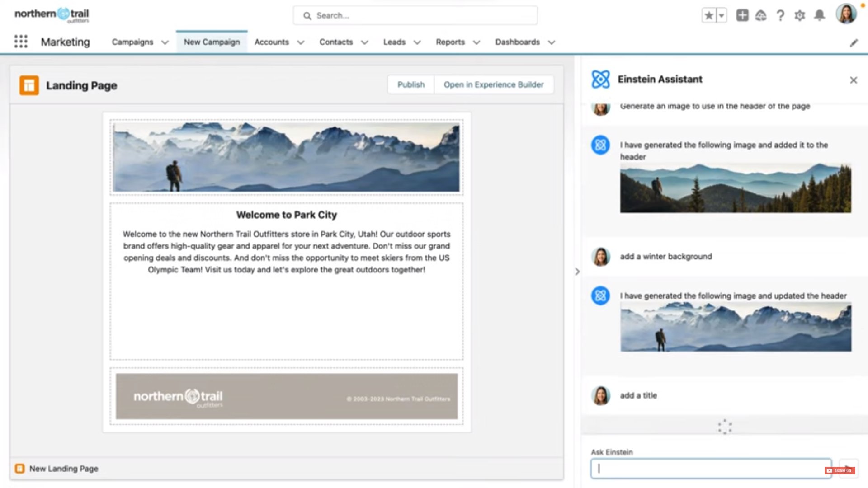This screenshot has width=868, height=488.
Task: Click the notifications bell icon
Action: click(820, 15)
